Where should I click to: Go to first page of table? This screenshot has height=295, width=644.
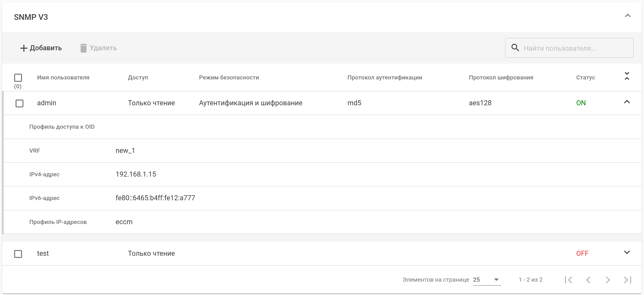coord(568,280)
